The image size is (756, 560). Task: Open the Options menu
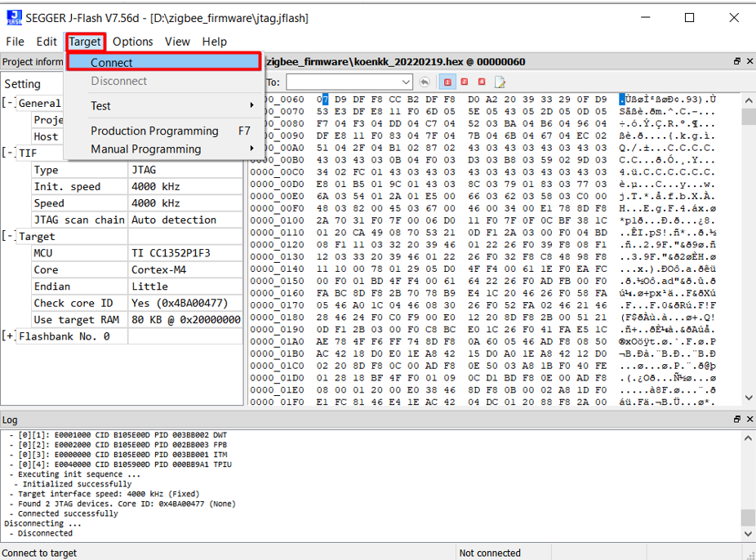pyautogui.click(x=132, y=42)
